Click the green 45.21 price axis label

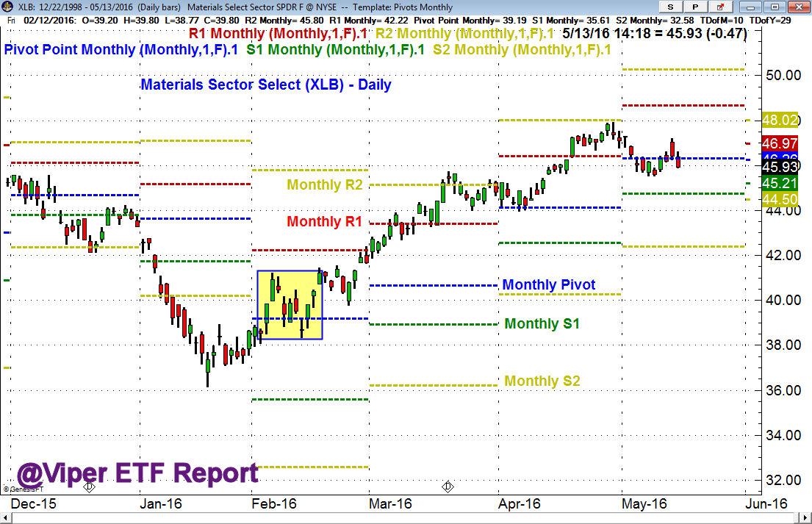780,183
